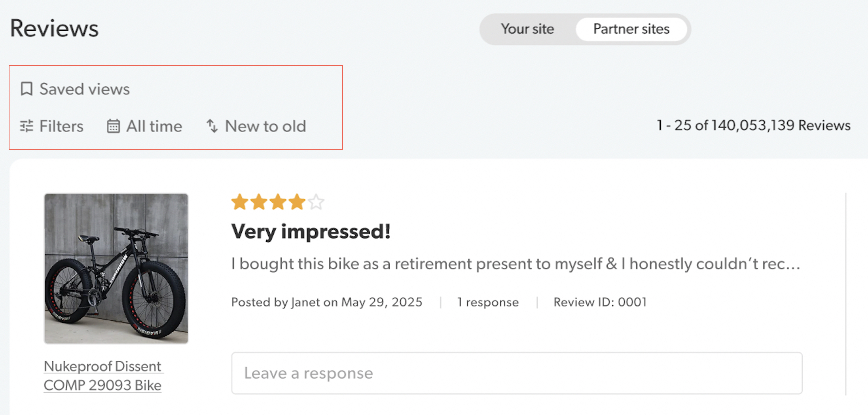Open the All time date range dropdown
868x415 pixels.
(145, 126)
